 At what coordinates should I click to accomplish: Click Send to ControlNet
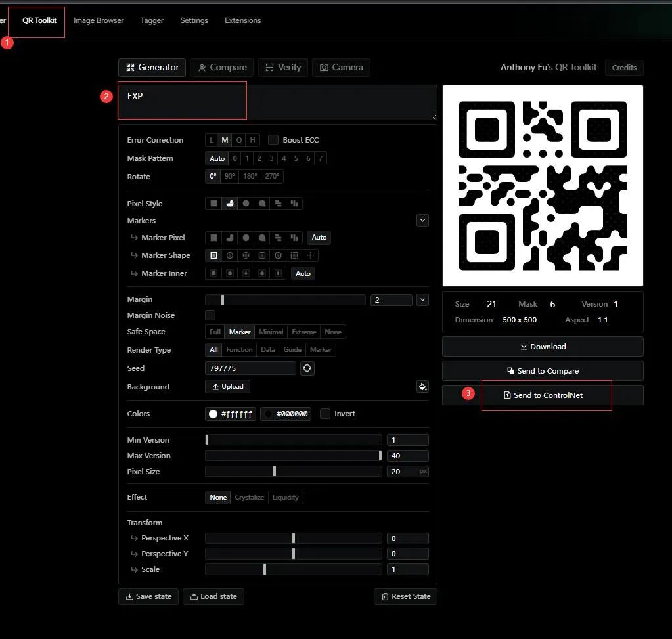(x=543, y=395)
